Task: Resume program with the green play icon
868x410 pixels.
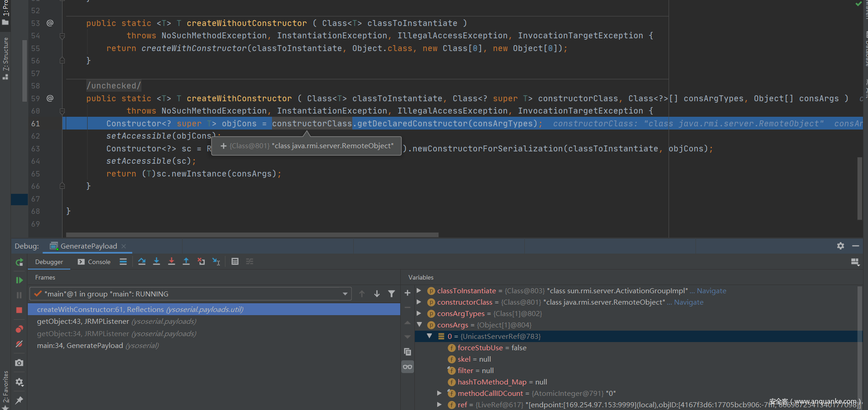Action: [x=19, y=280]
